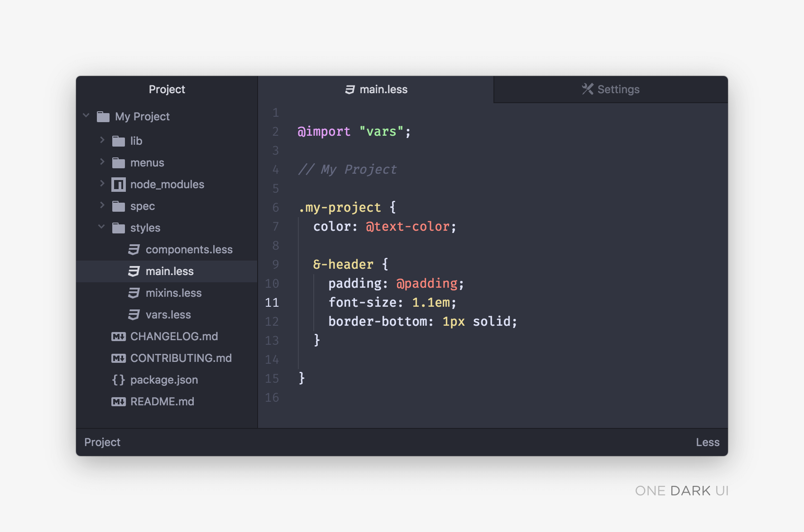This screenshot has height=532, width=804.
Task: Click the .my-project selector text
Action: point(340,208)
